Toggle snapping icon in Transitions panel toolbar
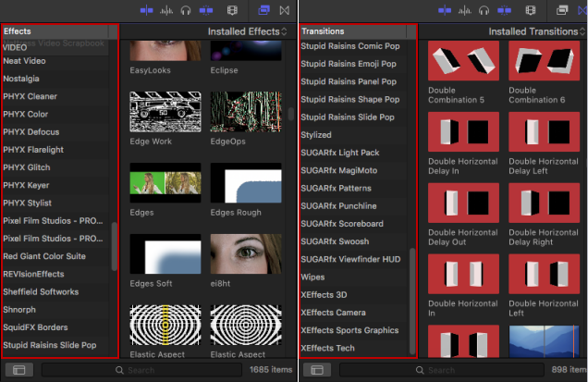The height and width of the screenshot is (382, 588). [504, 10]
